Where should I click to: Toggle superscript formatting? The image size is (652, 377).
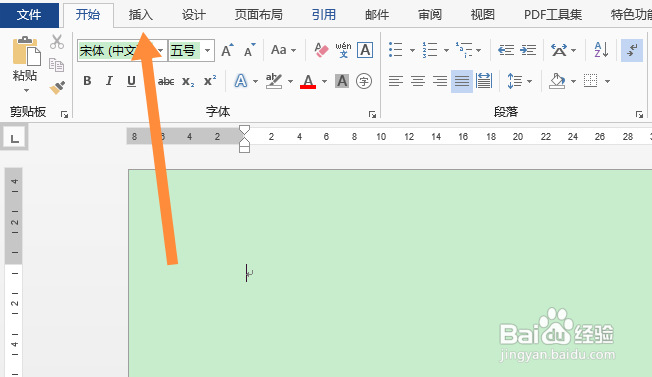click(x=210, y=81)
